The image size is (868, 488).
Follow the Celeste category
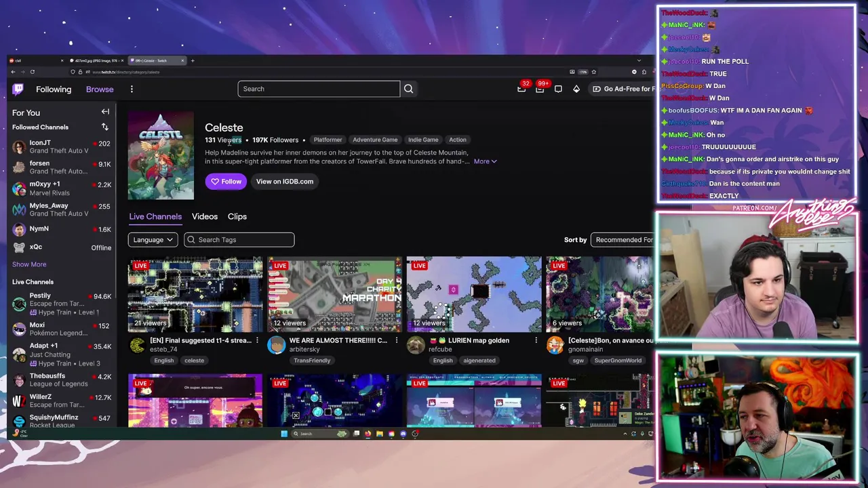pos(226,182)
